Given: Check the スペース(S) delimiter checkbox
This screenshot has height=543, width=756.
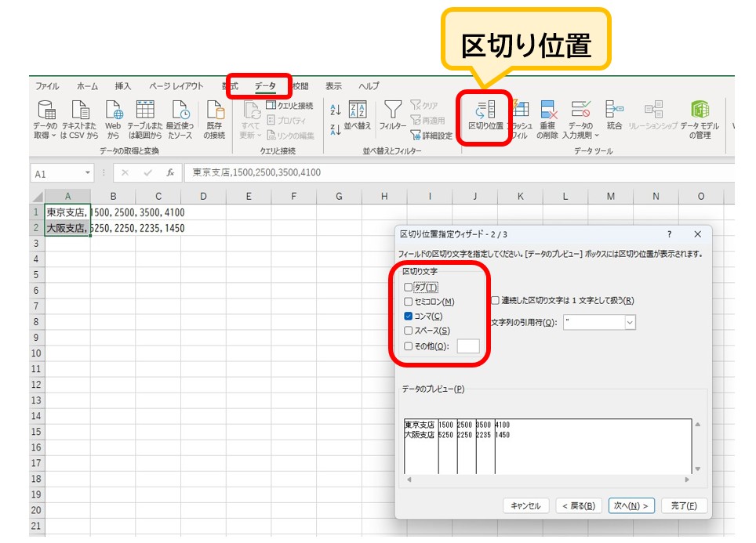Looking at the screenshot, I should point(409,331).
